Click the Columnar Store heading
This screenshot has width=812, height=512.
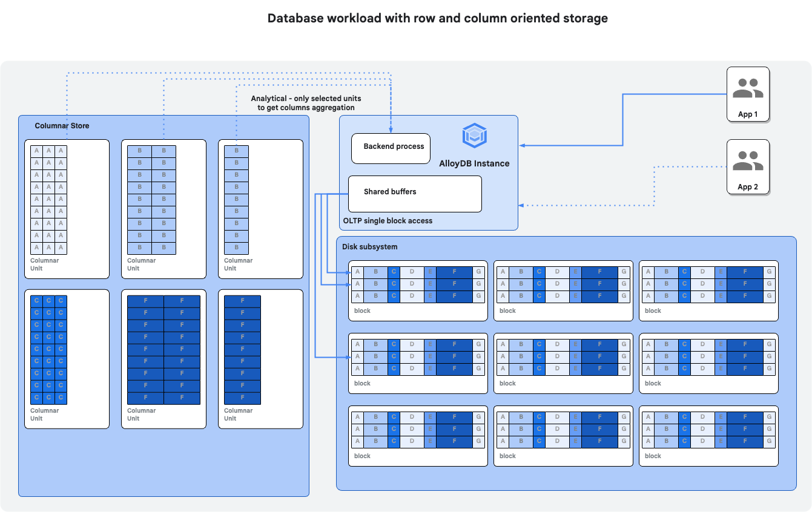[x=62, y=126]
